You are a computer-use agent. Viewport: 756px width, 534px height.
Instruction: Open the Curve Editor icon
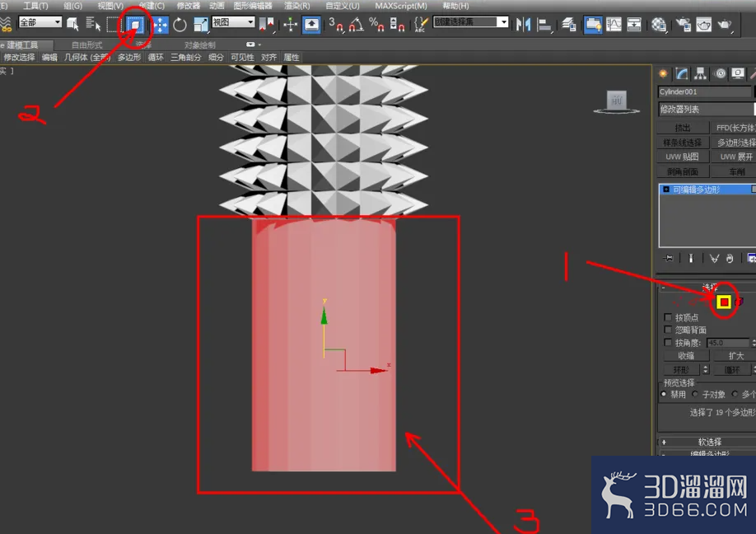point(614,24)
